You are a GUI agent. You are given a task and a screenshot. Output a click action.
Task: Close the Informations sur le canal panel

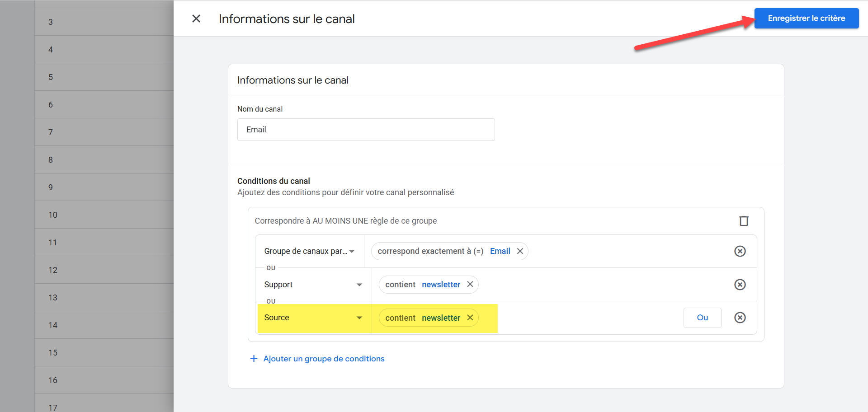196,19
